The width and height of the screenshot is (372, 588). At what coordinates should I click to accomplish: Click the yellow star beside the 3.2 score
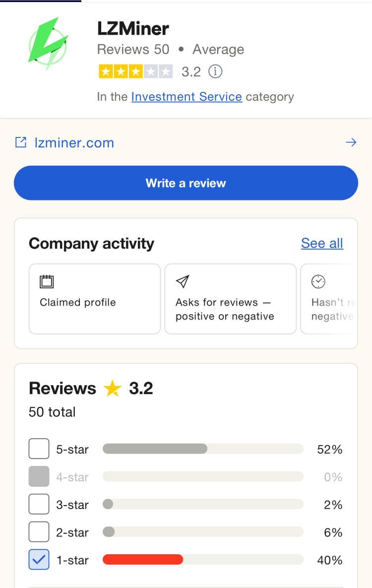coord(112,388)
